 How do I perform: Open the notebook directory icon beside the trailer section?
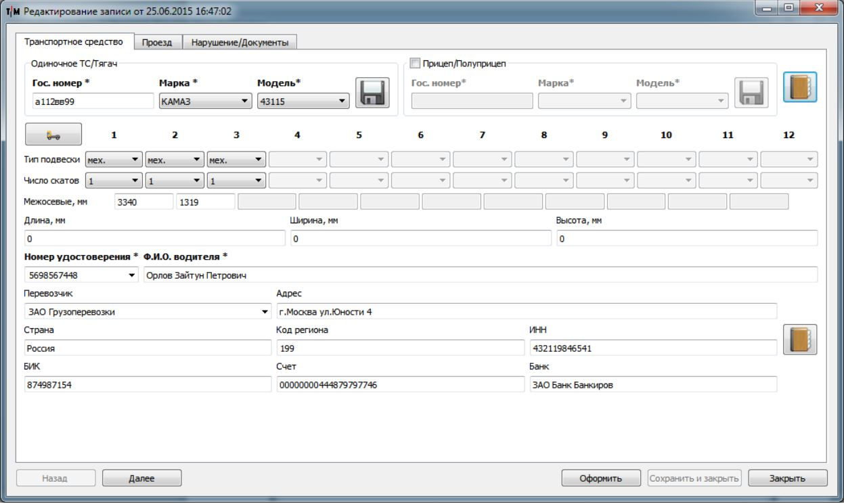(x=800, y=87)
